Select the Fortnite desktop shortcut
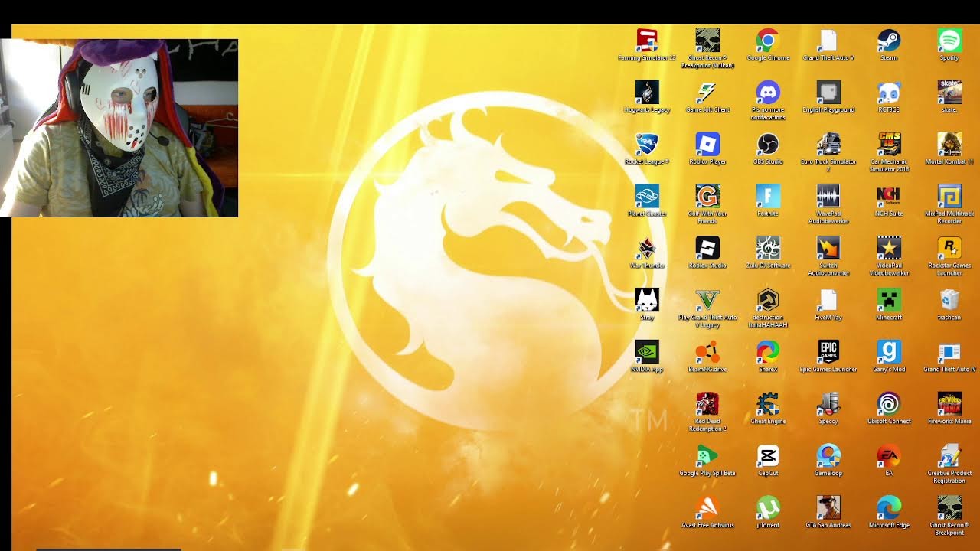This screenshot has width=980, height=551. click(768, 196)
